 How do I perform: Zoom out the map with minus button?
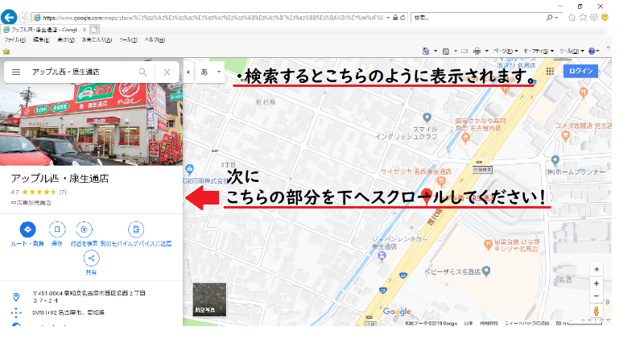(x=596, y=296)
